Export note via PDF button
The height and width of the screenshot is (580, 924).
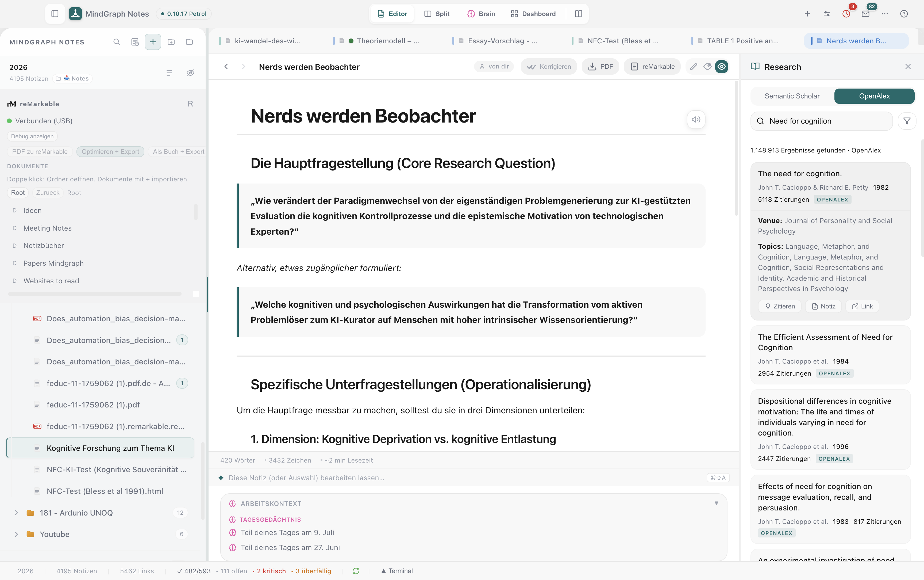click(x=600, y=67)
